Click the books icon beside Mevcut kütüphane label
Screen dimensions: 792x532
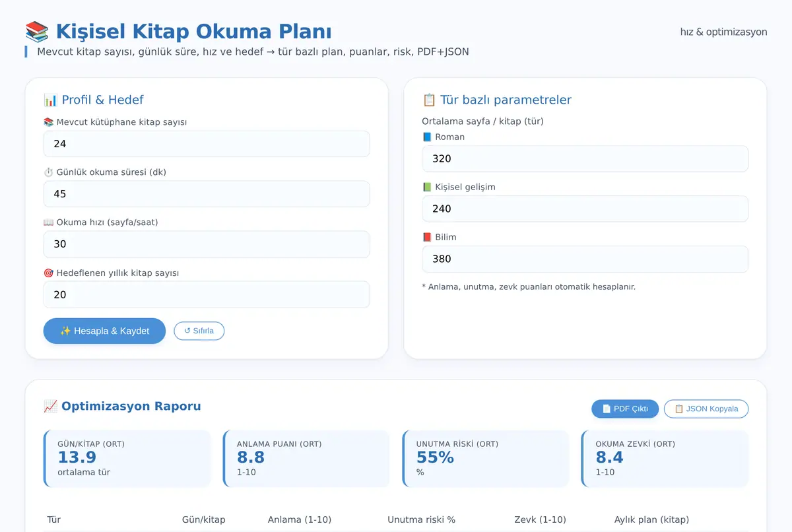point(48,122)
